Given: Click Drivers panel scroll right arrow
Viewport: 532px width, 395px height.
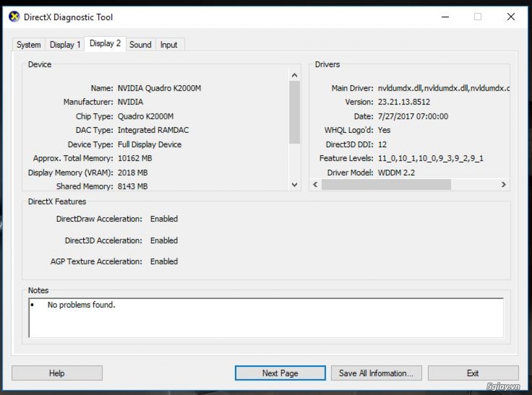Looking at the screenshot, I should (503, 184).
